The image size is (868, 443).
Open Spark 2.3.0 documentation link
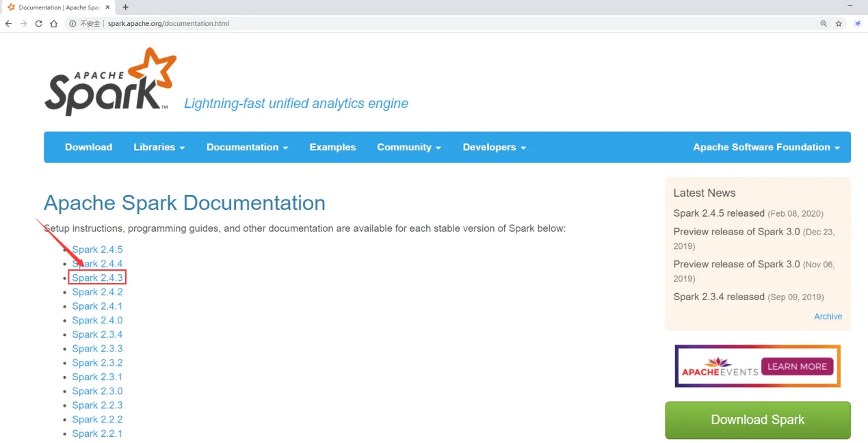97,391
